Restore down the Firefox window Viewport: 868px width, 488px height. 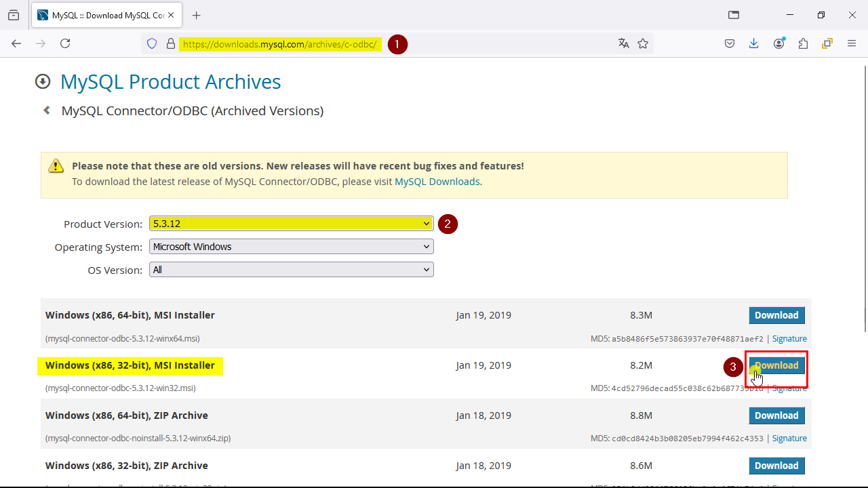(821, 15)
